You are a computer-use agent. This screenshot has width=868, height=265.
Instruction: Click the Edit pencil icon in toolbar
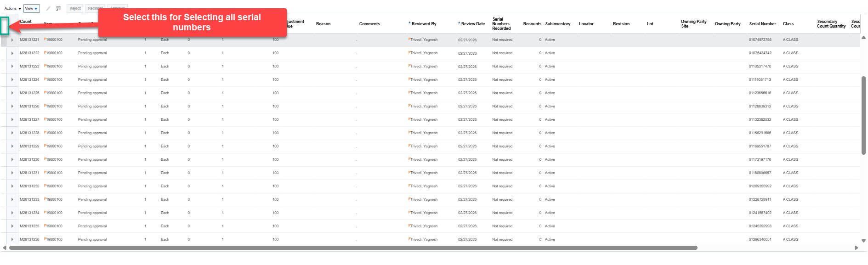(x=48, y=8)
